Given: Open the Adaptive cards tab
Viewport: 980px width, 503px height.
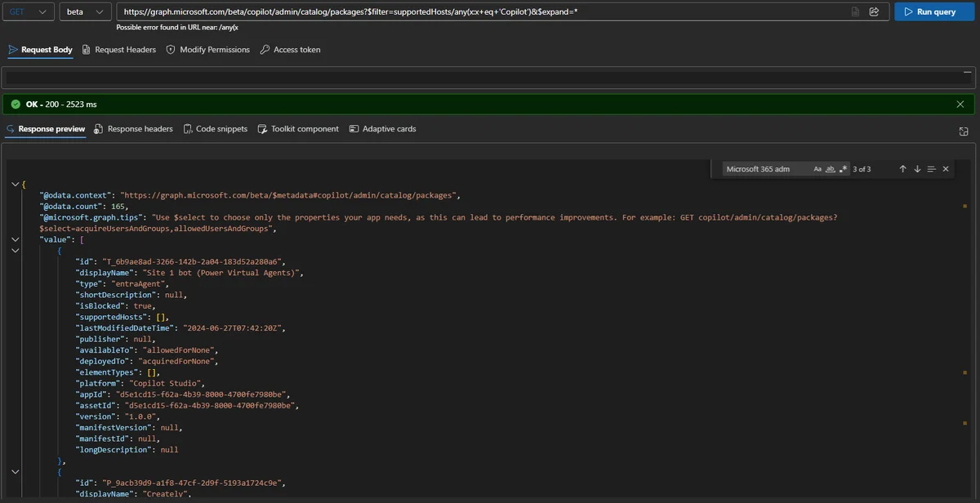Looking at the screenshot, I should 382,129.
